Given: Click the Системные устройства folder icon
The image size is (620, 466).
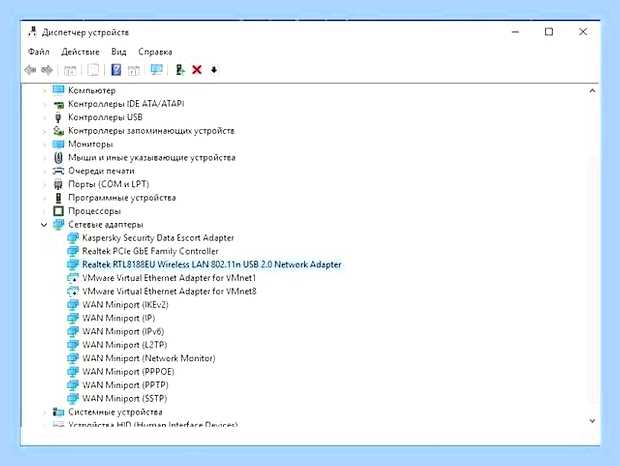Looking at the screenshot, I should [x=58, y=412].
